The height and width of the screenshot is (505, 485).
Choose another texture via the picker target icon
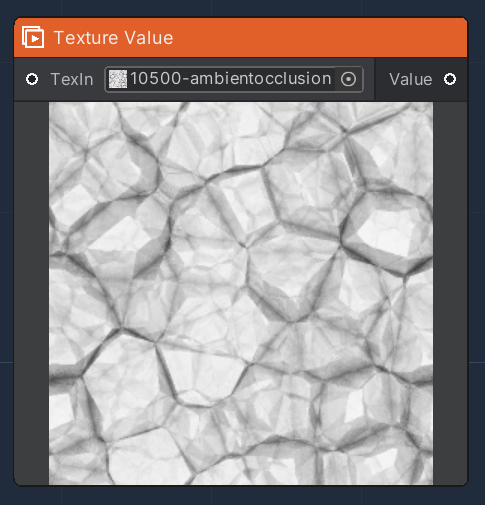349,79
